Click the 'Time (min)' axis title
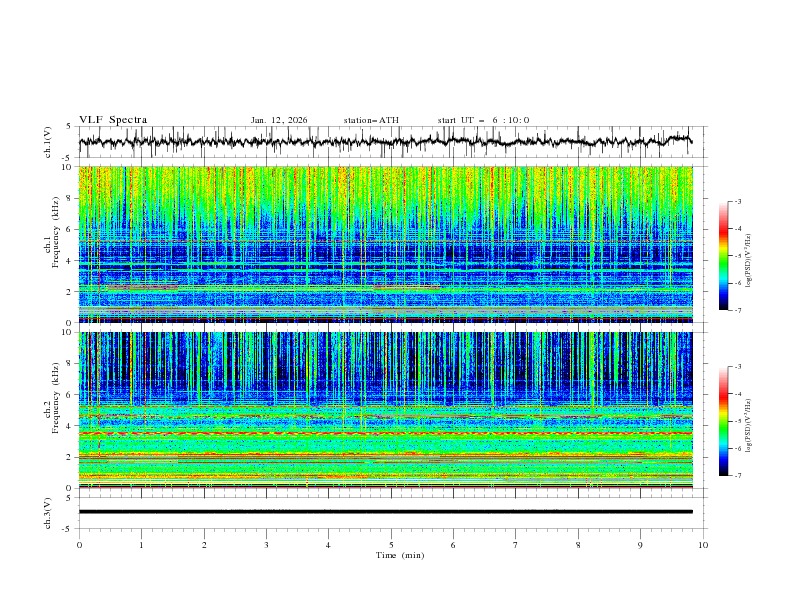The width and height of the screenshot is (792, 612). (400, 555)
